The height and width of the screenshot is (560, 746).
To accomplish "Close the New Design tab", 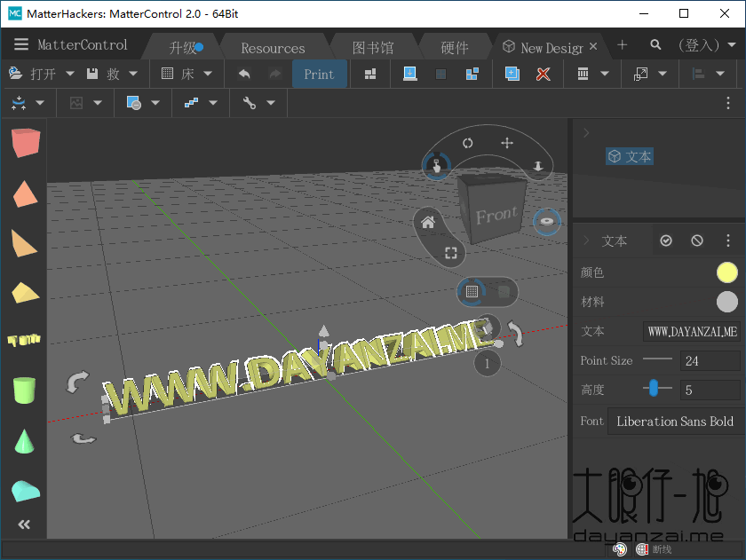I will click(x=593, y=46).
